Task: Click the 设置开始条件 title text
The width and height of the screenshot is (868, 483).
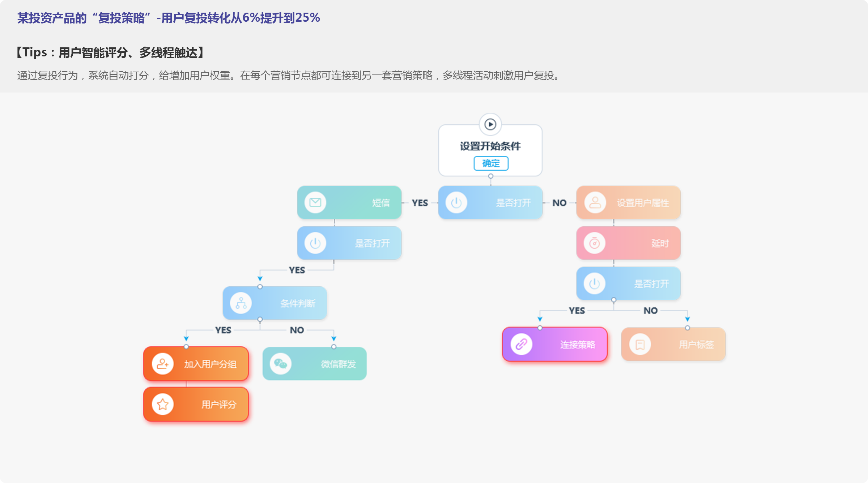Action: [490, 146]
